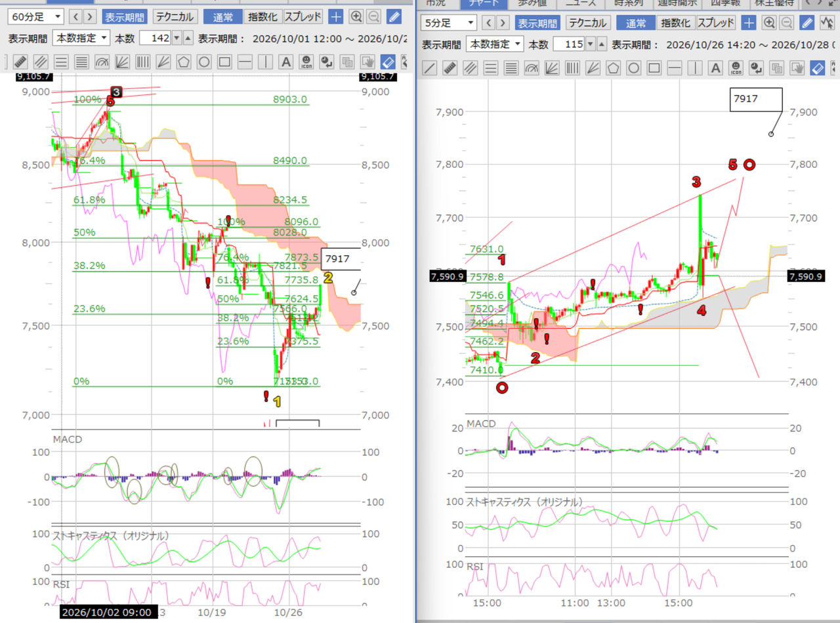Open the 適時開示 tab

pyautogui.click(x=676, y=3)
